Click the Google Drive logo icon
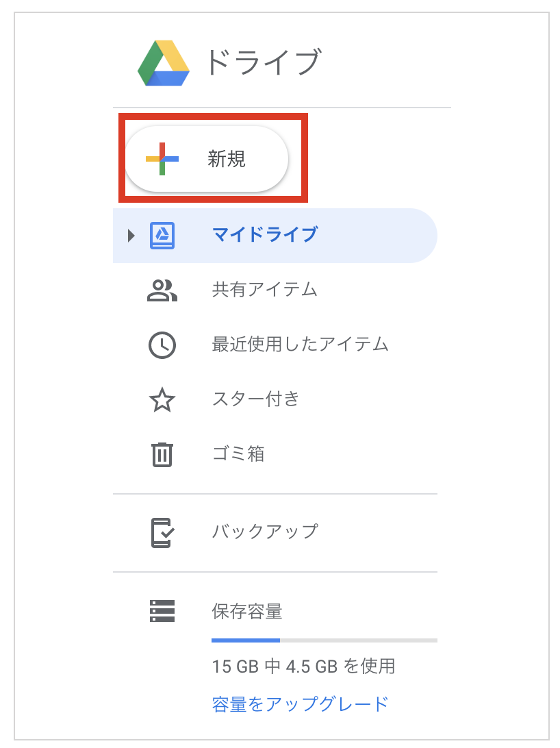560x748 pixels. [164, 63]
